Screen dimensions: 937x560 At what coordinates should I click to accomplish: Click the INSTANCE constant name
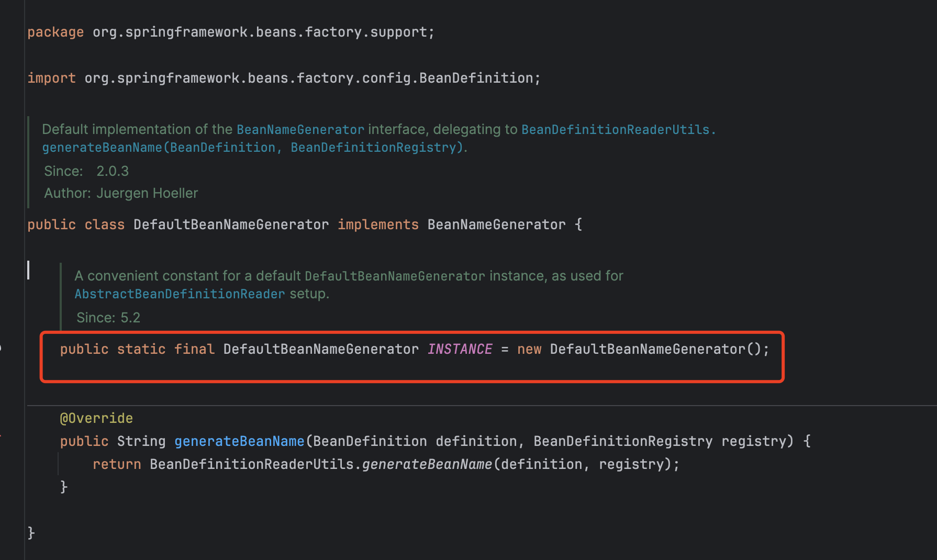[460, 349]
